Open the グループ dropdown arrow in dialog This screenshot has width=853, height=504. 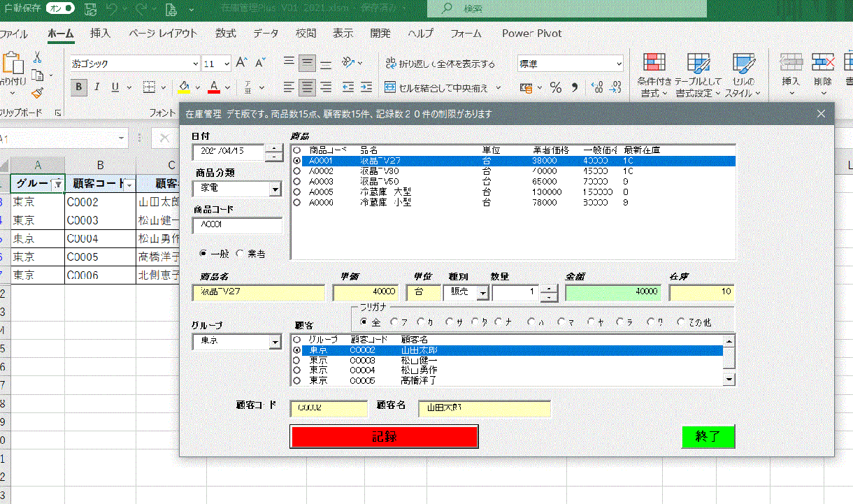(275, 342)
